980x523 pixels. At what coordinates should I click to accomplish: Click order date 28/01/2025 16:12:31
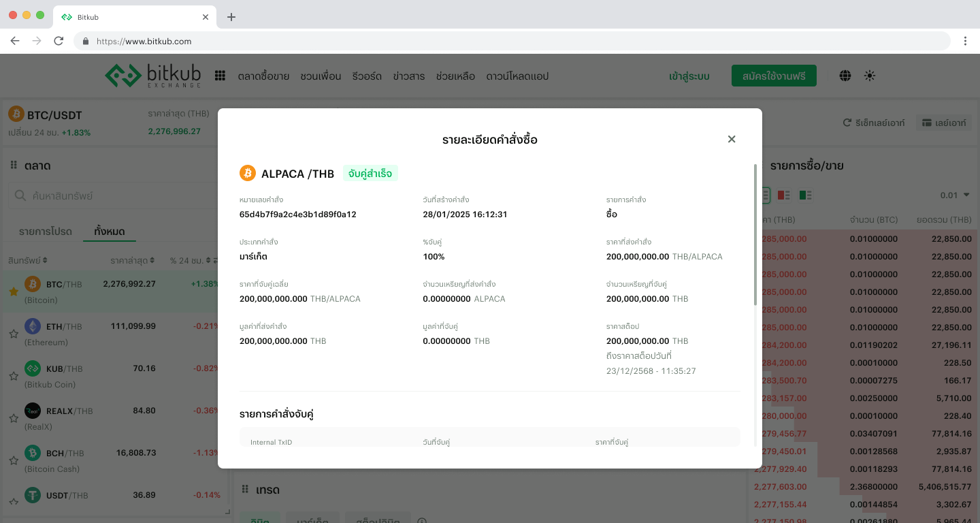[465, 215]
